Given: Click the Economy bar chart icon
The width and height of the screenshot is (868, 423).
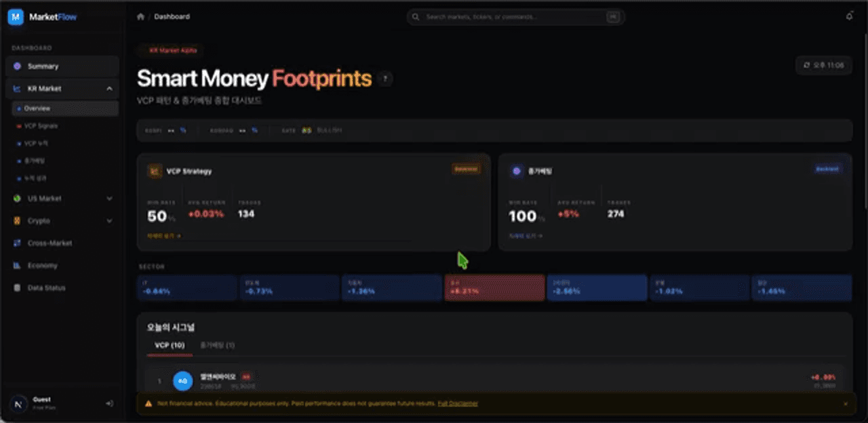Looking at the screenshot, I should click(x=17, y=266).
